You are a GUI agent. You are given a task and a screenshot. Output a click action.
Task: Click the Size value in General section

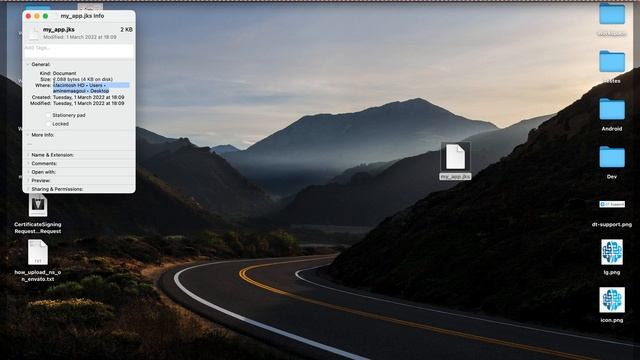(83, 79)
